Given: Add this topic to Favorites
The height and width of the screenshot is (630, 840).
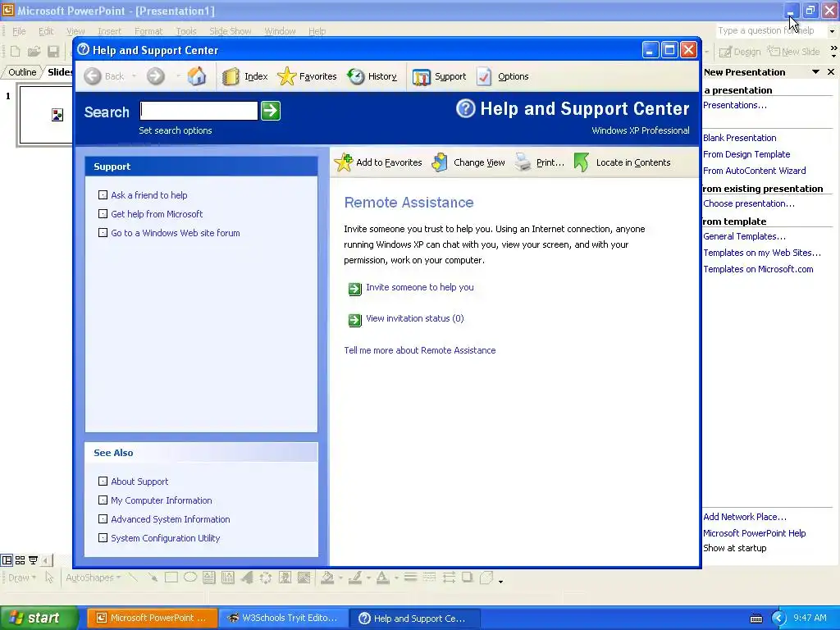Looking at the screenshot, I should [x=378, y=162].
